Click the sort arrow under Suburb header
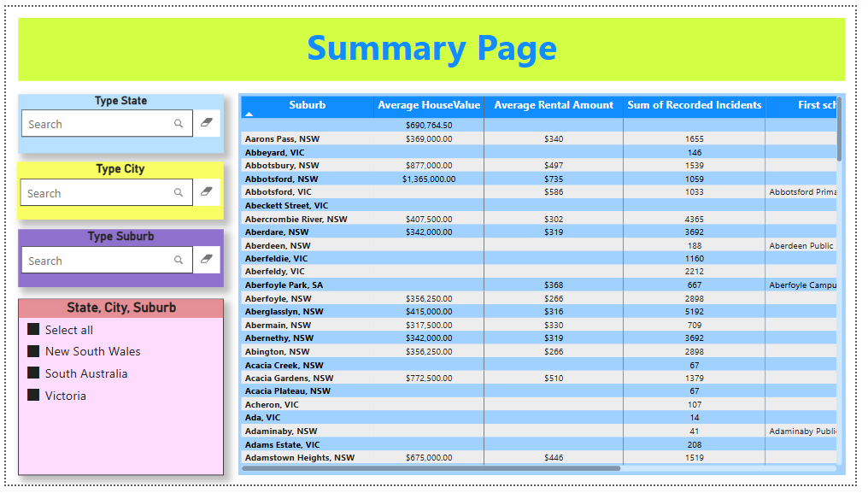This screenshot has width=868, height=499. click(249, 114)
